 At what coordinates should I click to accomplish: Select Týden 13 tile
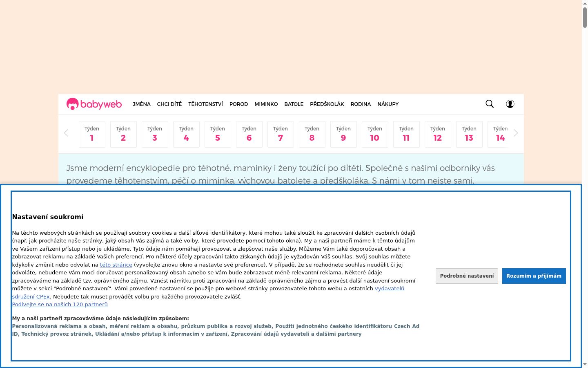click(x=469, y=134)
